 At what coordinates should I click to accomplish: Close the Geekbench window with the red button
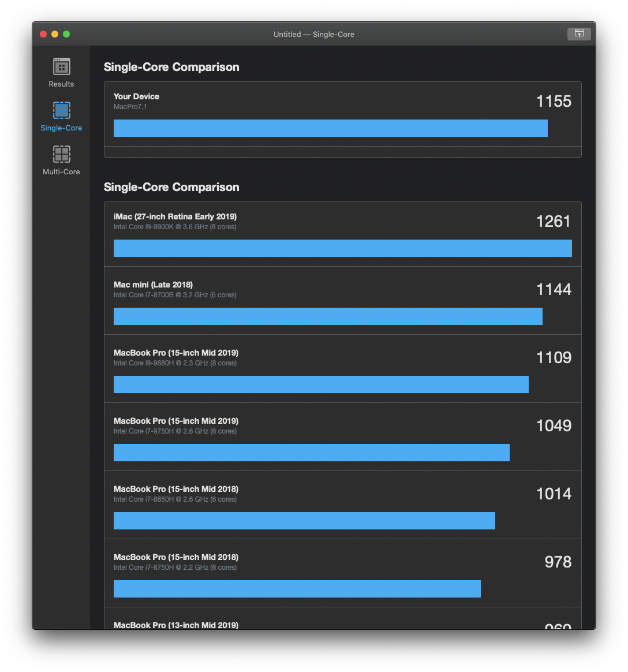pos(43,34)
